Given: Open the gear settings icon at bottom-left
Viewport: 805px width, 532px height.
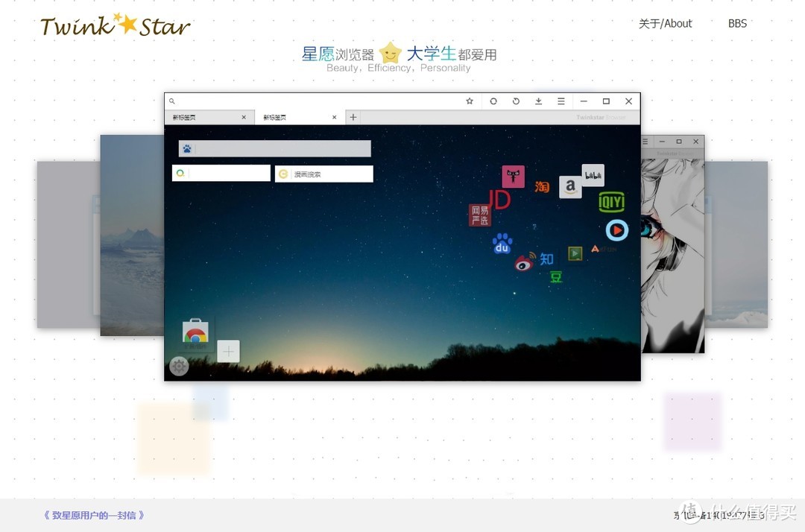Looking at the screenshot, I should tap(179, 367).
